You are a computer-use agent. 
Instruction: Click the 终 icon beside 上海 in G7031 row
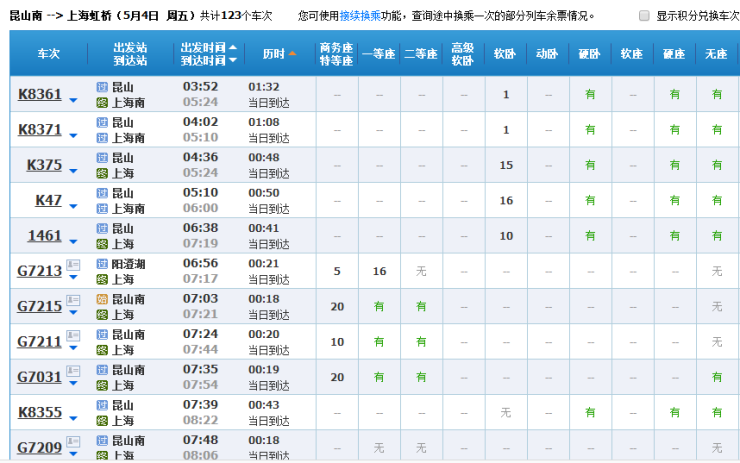click(x=102, y=385)
